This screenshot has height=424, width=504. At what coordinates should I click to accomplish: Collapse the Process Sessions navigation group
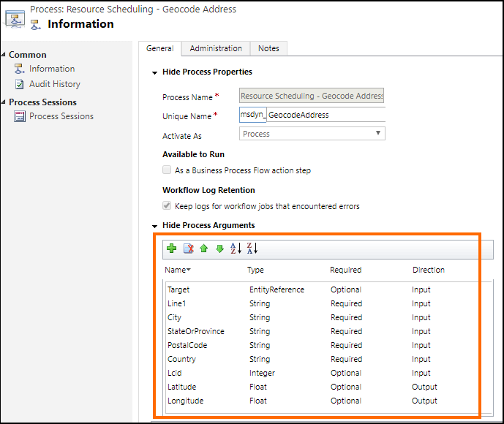[4, 102]
